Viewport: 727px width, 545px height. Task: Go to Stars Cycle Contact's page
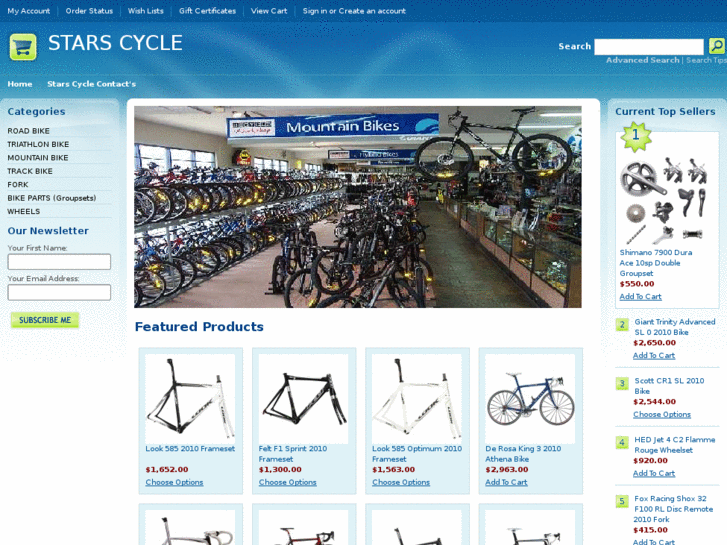click(91, 84)
